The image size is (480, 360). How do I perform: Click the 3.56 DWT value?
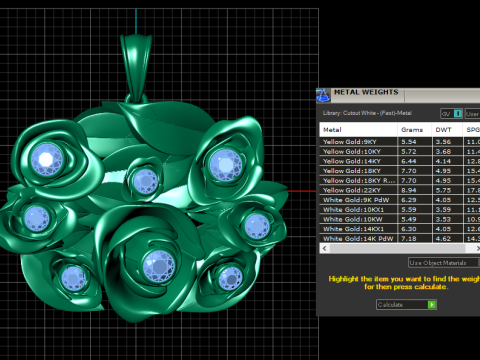click(x=443, y=142)
